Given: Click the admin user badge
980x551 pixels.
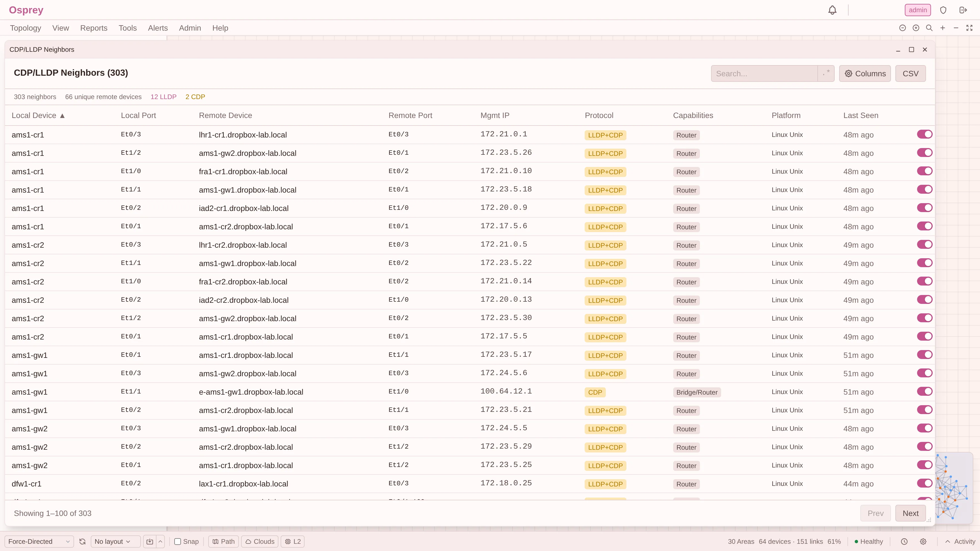Looking at the screenshot, I should click(918, 10).
